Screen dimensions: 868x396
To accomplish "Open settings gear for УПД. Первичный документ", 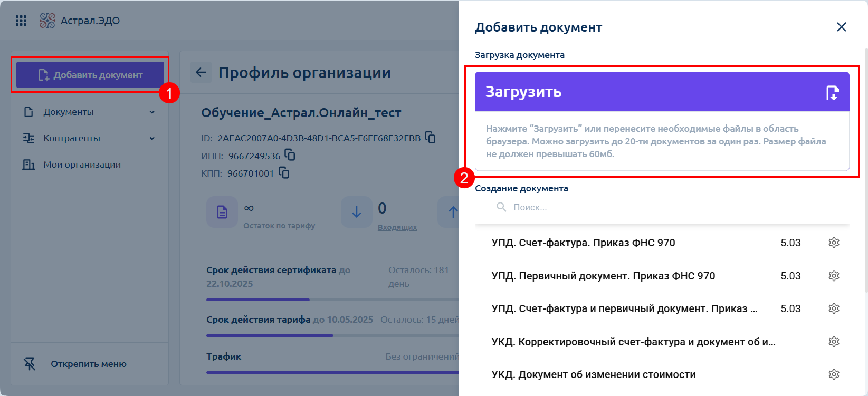I will pyautogui.click(x=834, y=276).
